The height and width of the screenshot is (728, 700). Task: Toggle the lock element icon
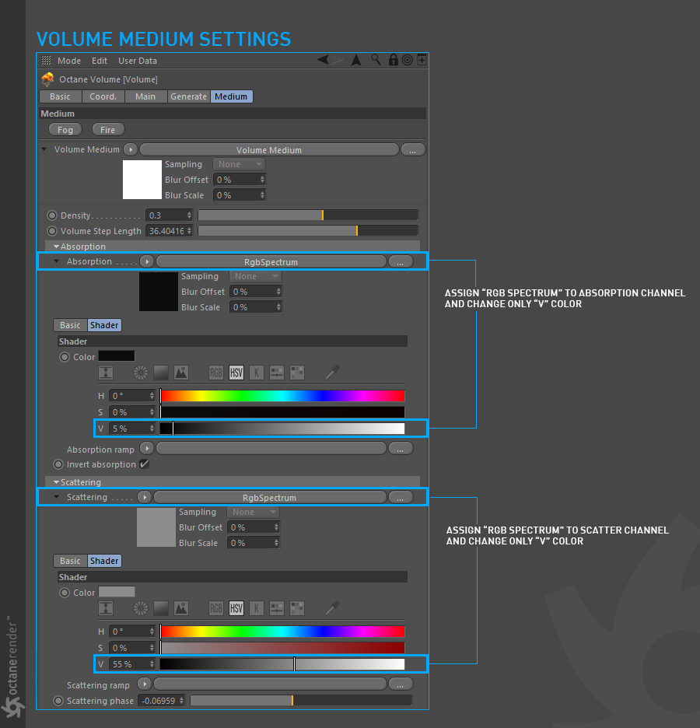(394, 59)
